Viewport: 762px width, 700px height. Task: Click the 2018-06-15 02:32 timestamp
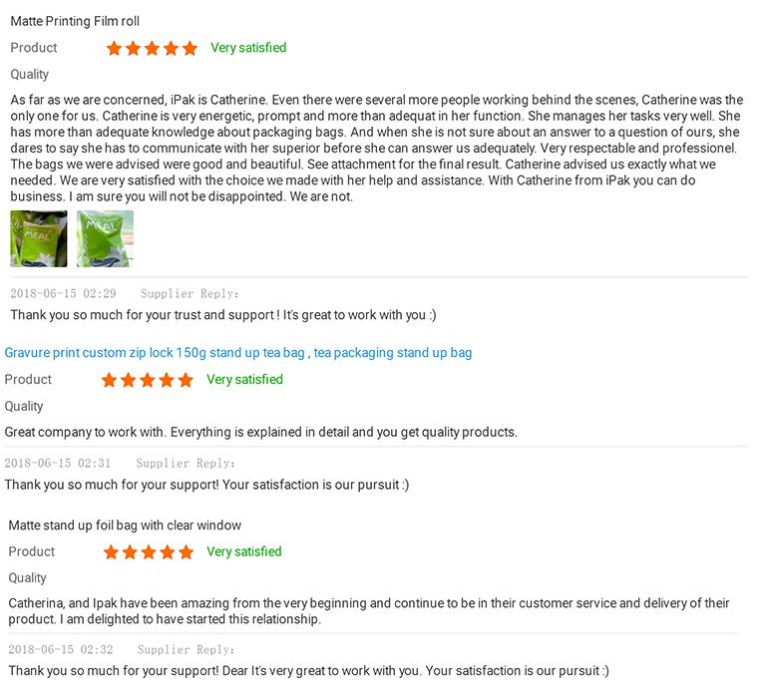coord(62,649)
